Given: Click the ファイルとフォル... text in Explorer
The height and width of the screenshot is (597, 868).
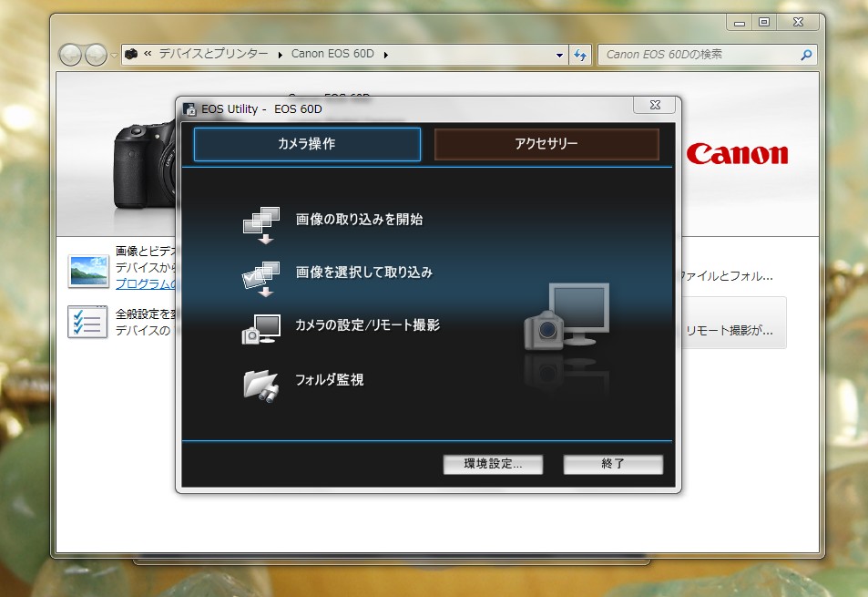Looking at the screenshot, I should click(x=726, y=276).
